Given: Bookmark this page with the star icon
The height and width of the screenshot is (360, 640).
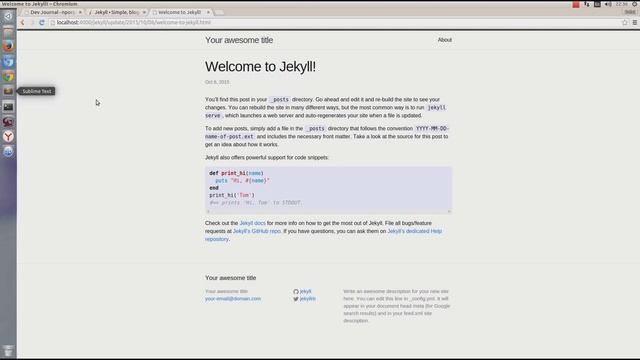Looking at the screenshot, I should 624,22.
